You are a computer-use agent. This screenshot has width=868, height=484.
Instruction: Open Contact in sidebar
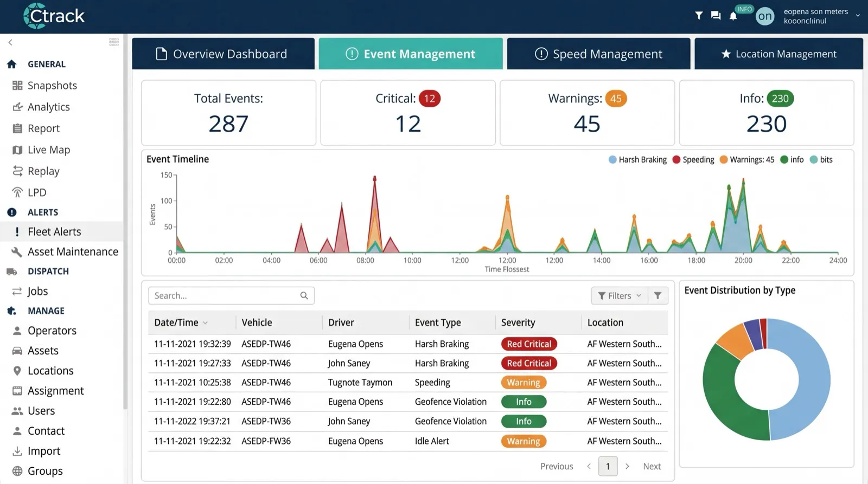click(x=46, y=431)
